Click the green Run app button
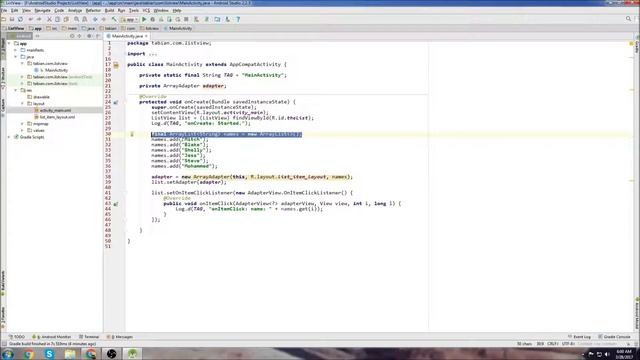Image resolution: width=640 pixels, height=360 pixels. tap(144, 19)
